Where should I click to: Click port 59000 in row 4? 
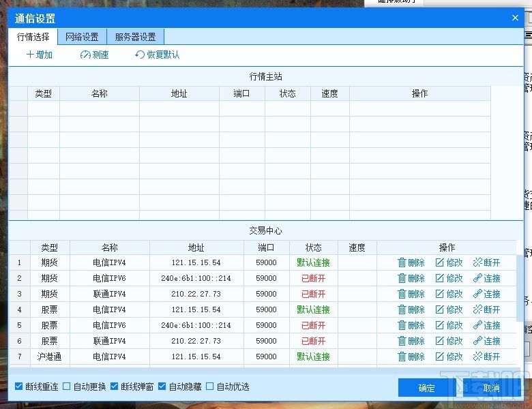[266, 309]
